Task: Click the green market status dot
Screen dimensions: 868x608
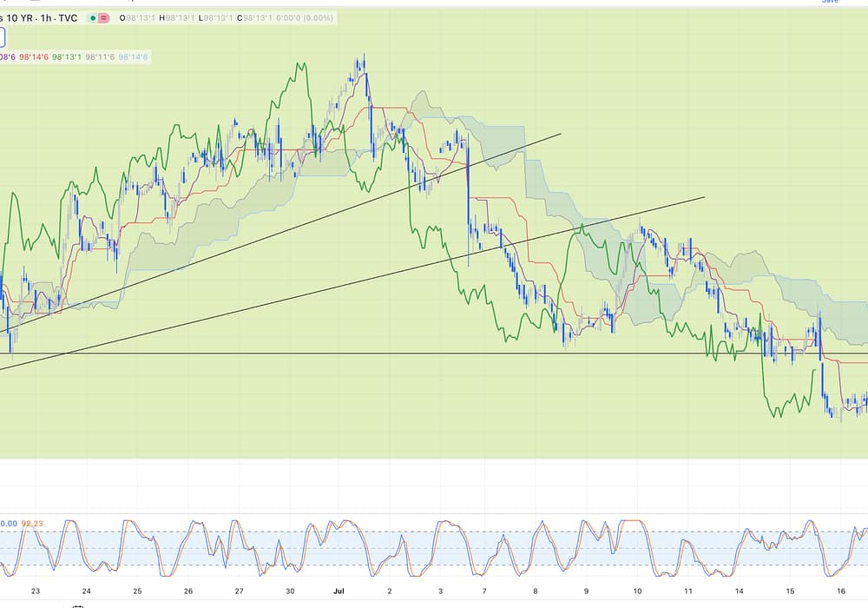Action: pos(93,18)
